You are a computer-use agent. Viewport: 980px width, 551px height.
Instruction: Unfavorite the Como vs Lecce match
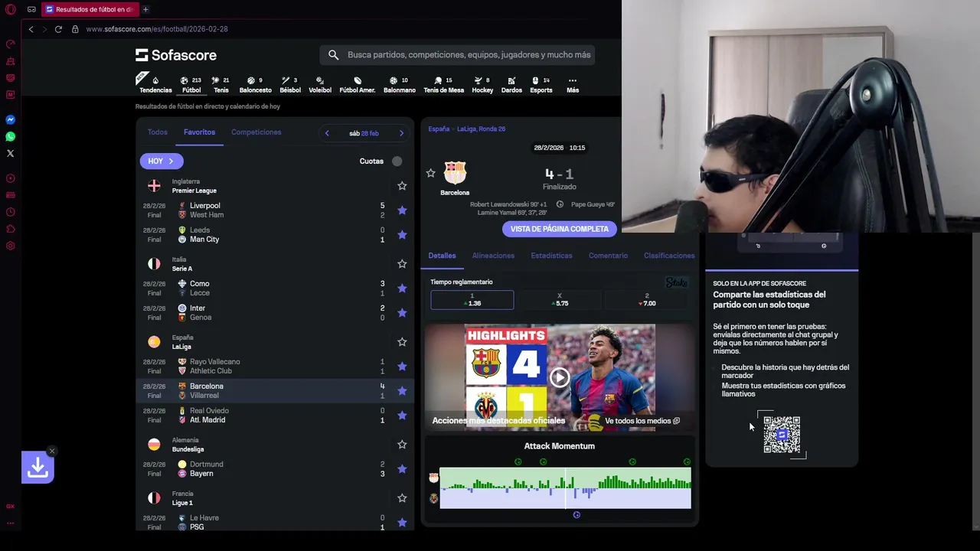click(x=402, y=289)
